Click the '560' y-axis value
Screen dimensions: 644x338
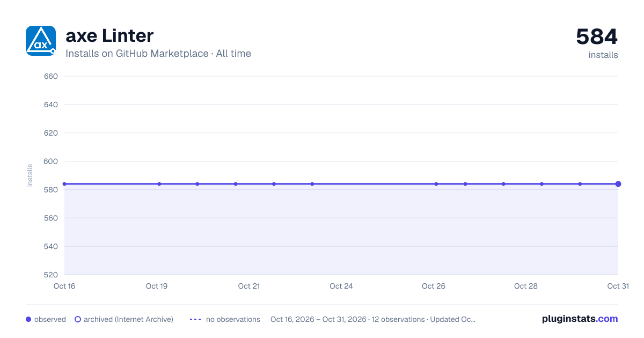click(51, 218)
